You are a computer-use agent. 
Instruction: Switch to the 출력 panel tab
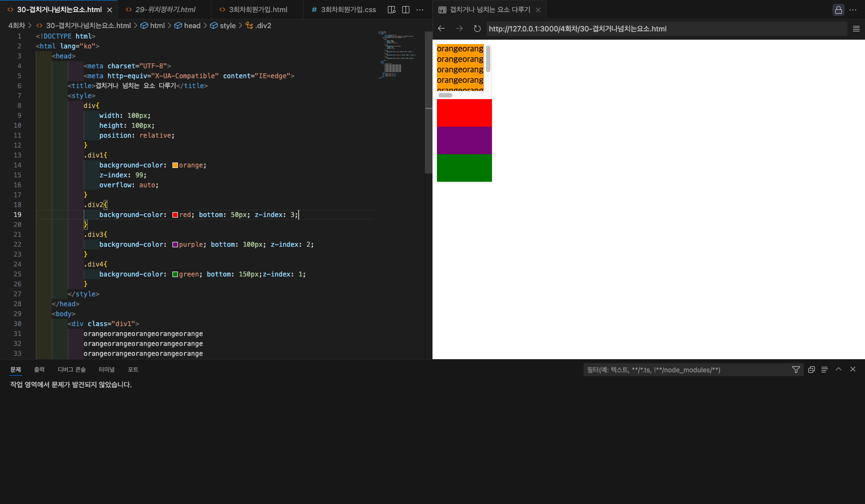point(39,370)
